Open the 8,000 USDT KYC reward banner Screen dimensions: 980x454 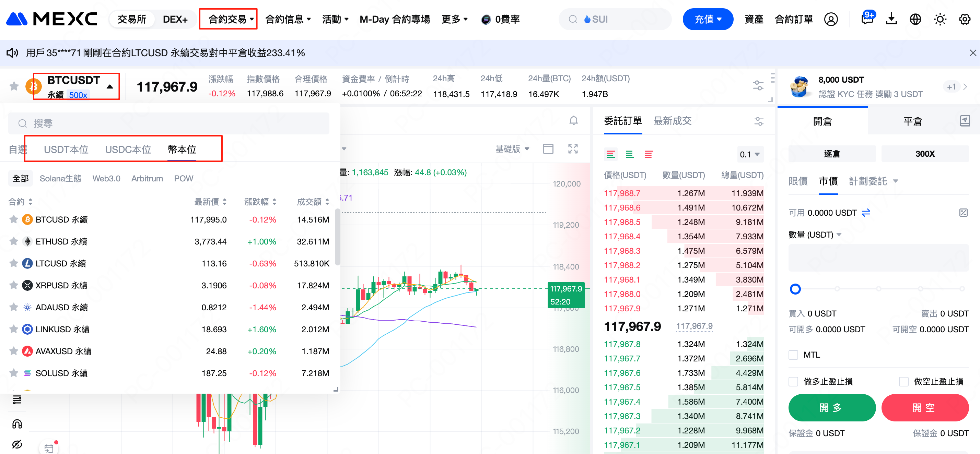pyautogui.click(x=878, y=87)
